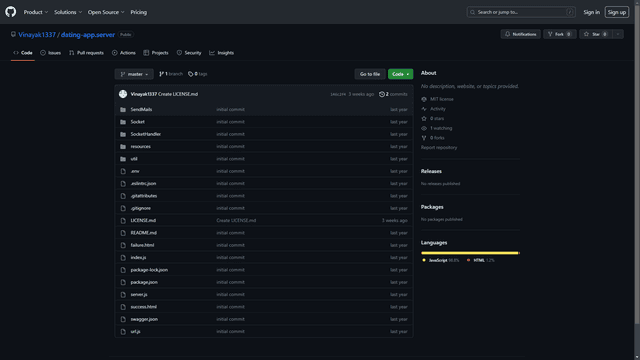Open the green Code dropdown

click(400, 74)
